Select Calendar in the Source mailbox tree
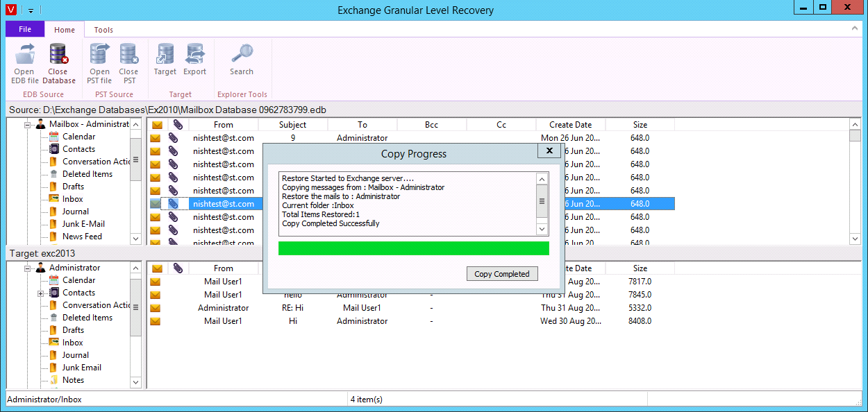This screenshot has width=868, height=412. tap(79, 137)
